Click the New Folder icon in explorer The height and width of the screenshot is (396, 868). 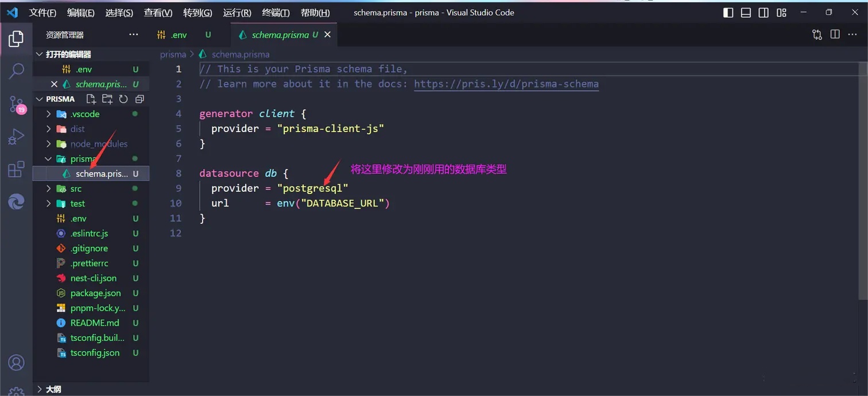coord(107,99)
